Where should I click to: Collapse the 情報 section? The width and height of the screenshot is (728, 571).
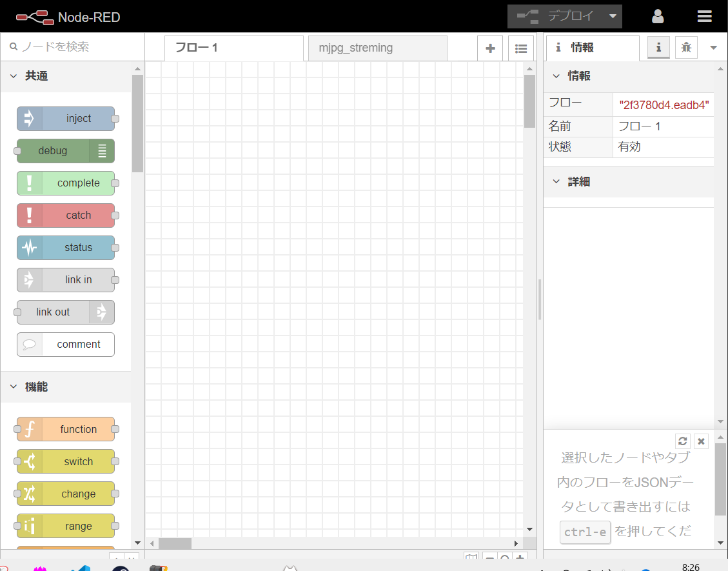coord(628,75)
